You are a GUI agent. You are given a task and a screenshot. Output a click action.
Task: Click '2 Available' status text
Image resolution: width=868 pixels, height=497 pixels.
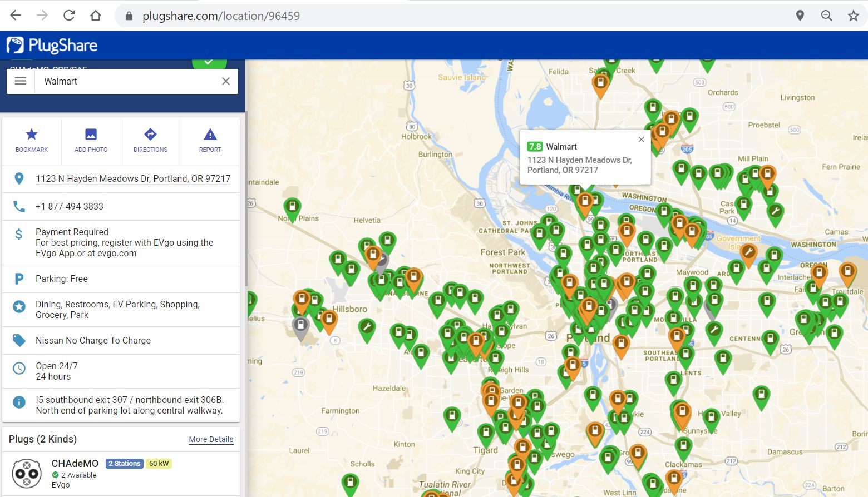click(78, 475)
